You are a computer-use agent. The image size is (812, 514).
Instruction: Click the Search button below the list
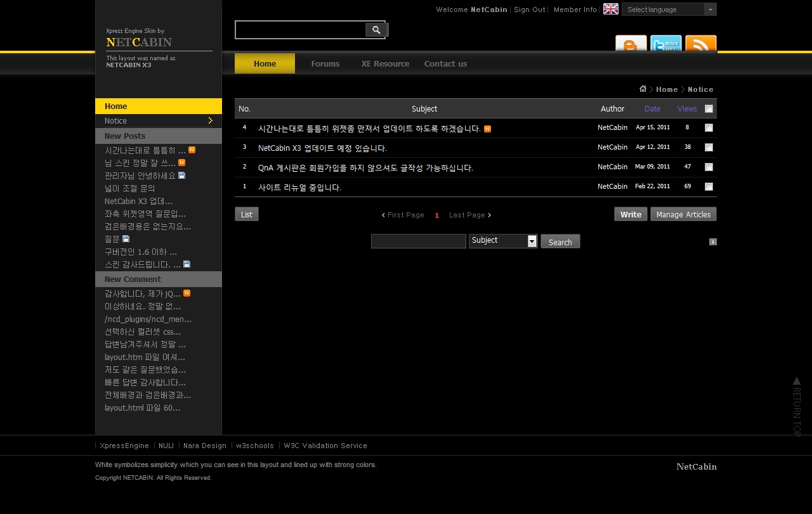point(560,241)
